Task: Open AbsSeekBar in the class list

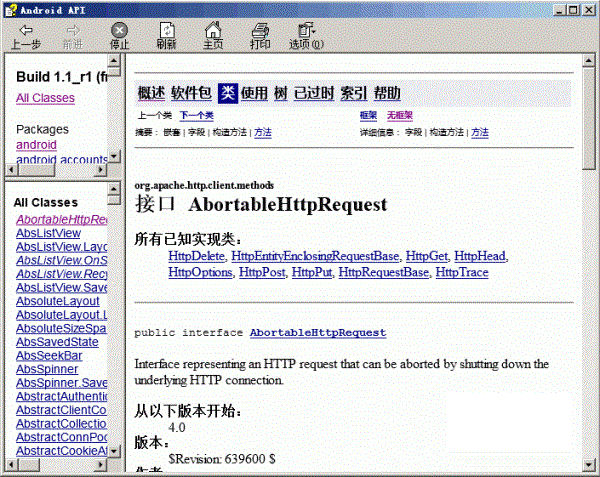Action: 49,356
